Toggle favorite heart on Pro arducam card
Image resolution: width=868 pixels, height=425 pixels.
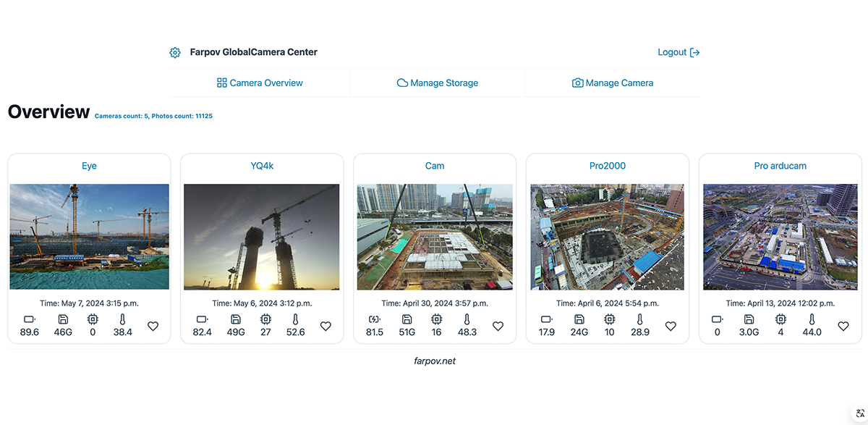843,327
